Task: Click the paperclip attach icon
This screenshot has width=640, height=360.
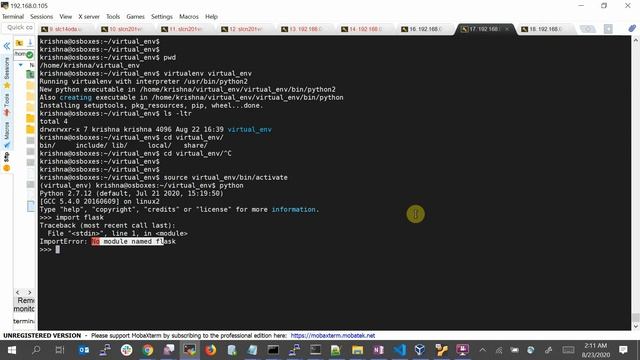Action: click(x=632, y=29)
